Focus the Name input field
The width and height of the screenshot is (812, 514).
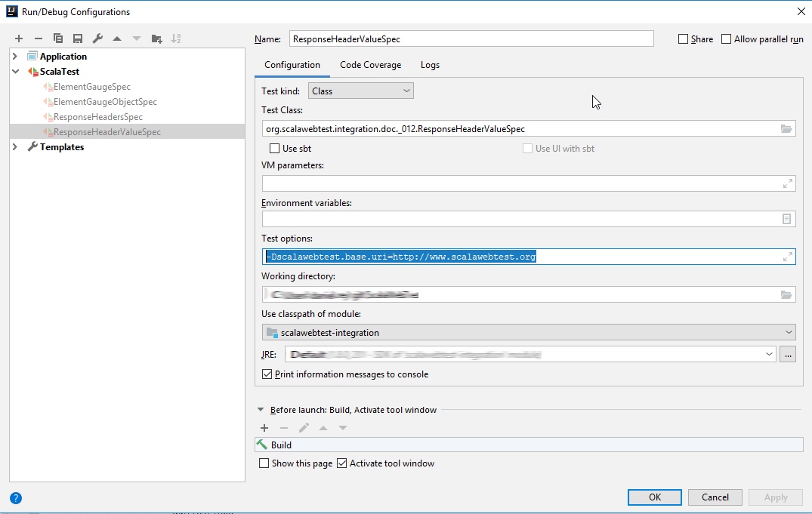(x=471, y=38)
